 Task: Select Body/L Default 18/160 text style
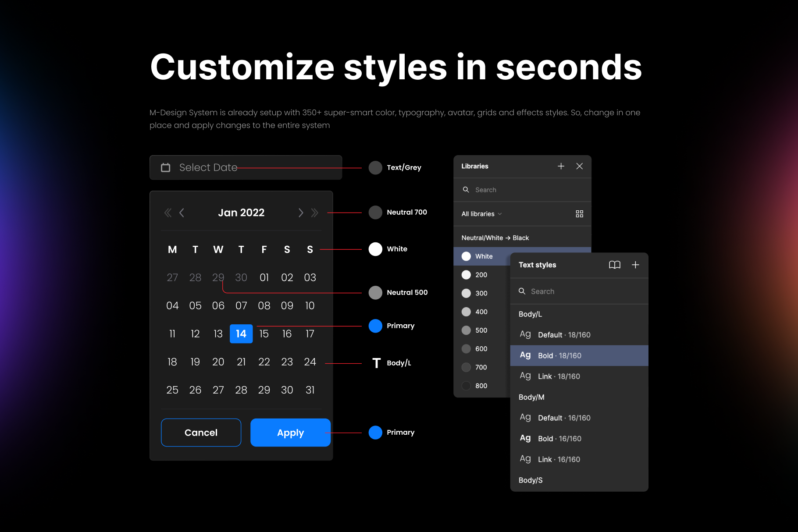pos(579,335)
